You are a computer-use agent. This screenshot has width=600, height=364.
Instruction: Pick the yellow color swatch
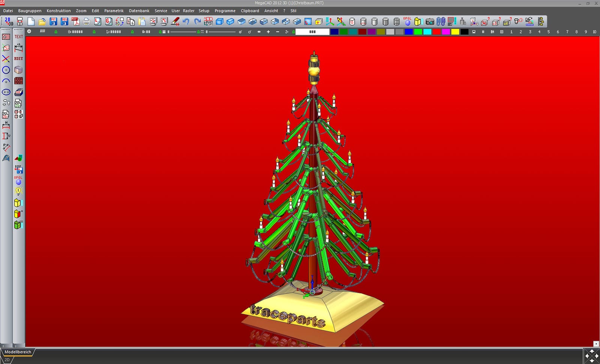tap(455, 32)
